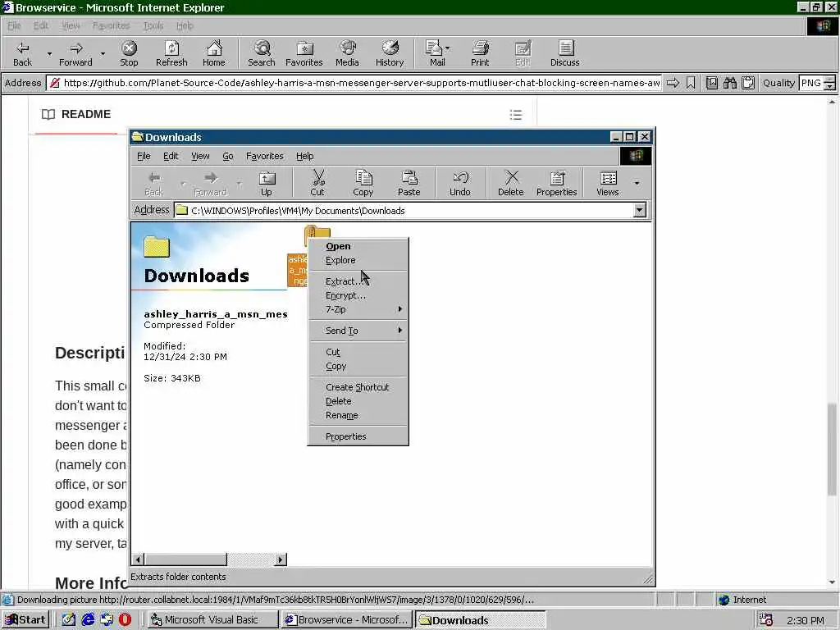The height and width of the screenshot is (630, 840).
Task: Click the Undo button in Downloads toolbar
Action: pos(459,183)
